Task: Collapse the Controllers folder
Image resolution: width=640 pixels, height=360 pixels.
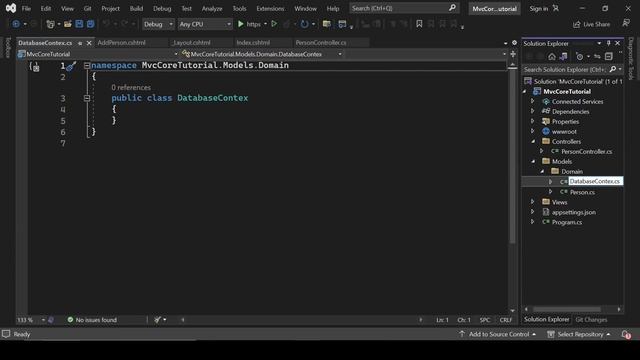Action: click(x=533, y=141)
